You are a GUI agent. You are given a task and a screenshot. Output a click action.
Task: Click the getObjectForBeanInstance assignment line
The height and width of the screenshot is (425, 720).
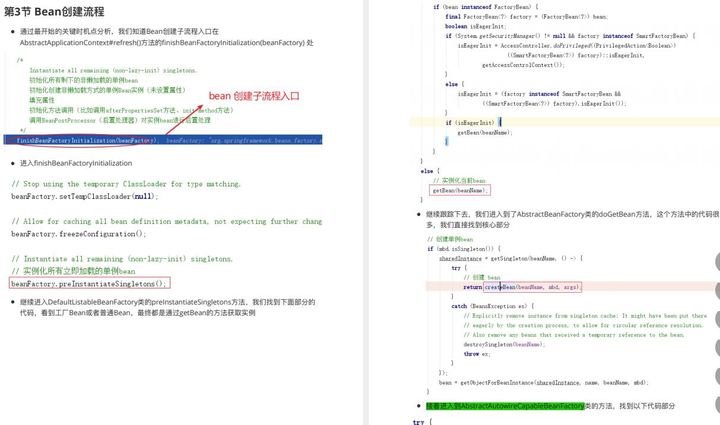point(544,382)
